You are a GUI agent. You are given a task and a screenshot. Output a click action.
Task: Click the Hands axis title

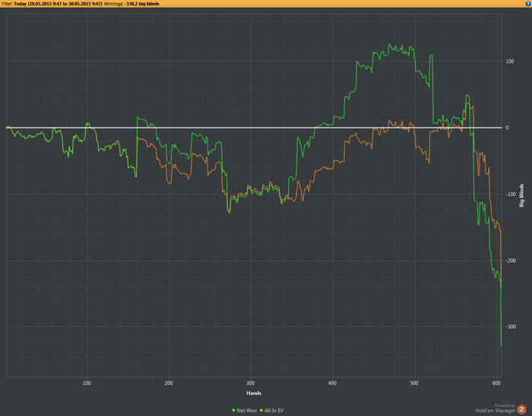254,393
